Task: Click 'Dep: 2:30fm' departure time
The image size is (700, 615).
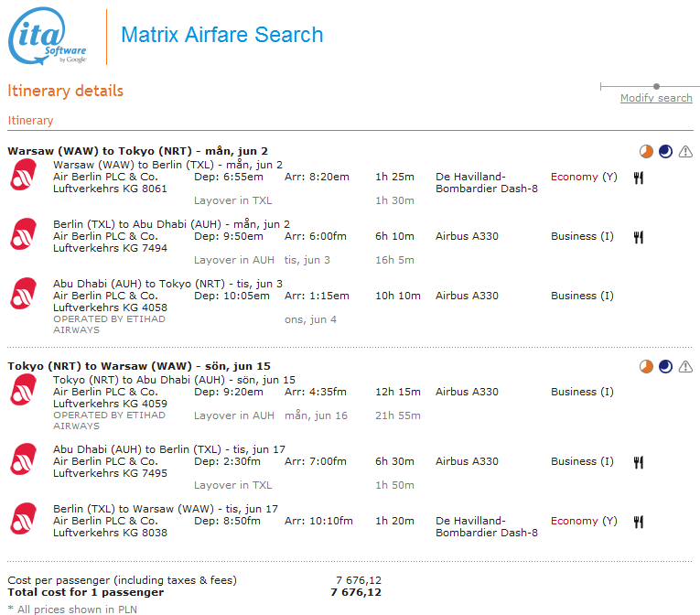Action: [x=227, y=461]
